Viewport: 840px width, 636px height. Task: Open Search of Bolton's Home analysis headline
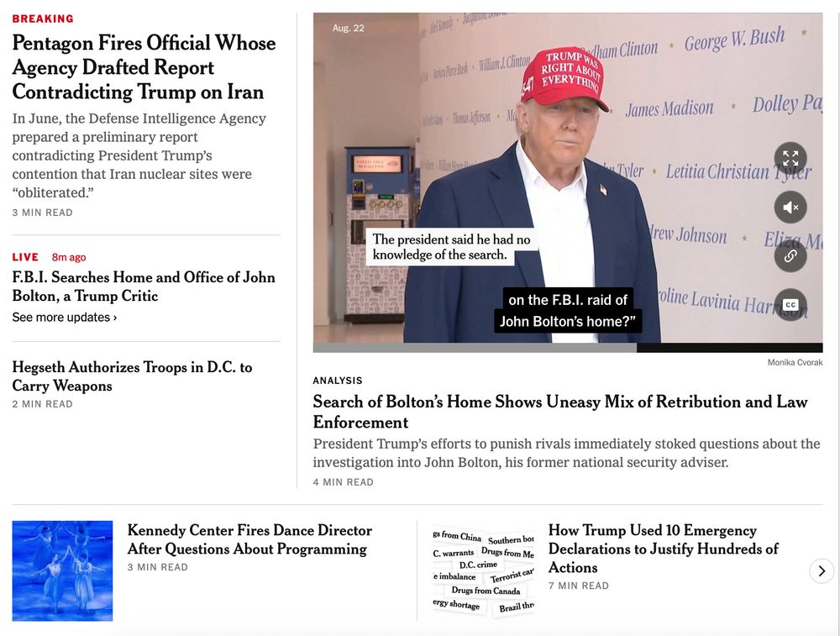click(x=560, y=412)
